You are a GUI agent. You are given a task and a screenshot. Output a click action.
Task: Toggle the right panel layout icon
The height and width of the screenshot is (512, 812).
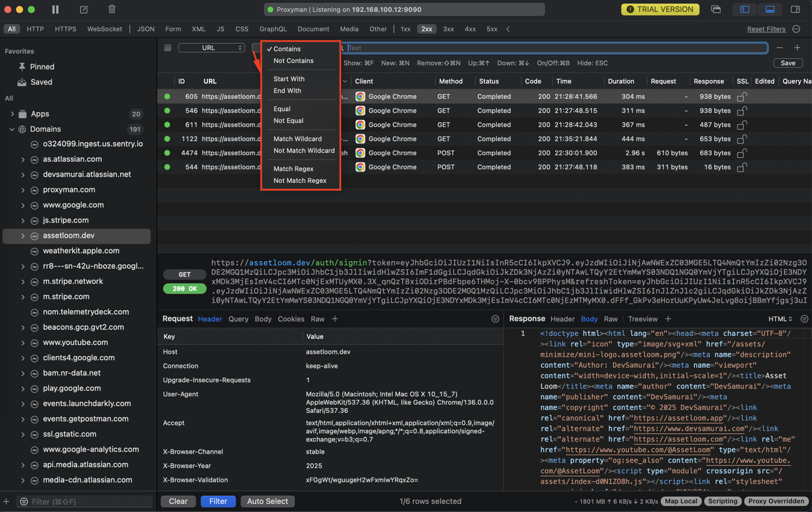pos(795,9)
